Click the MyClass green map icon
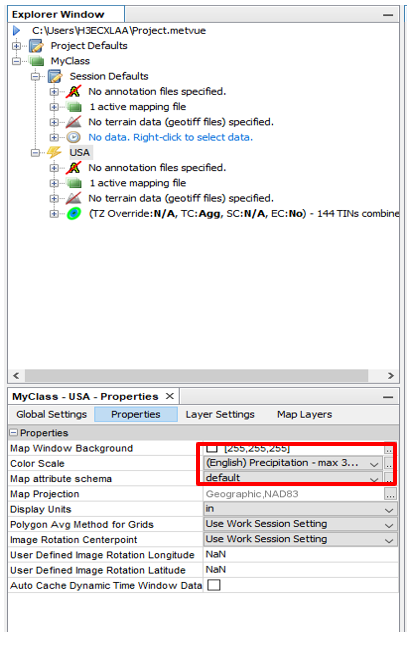The width and height of the screenshot is (411, 647). pyautogui.click(x=37, y=61)
